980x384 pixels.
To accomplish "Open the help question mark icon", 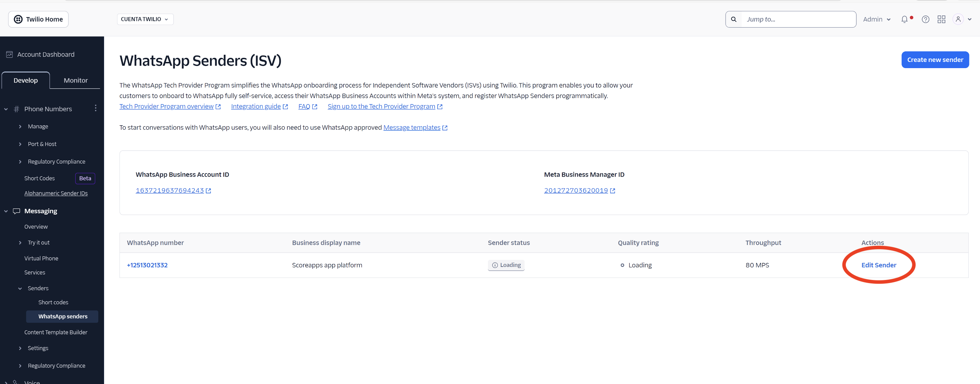I will pos(925,20).
